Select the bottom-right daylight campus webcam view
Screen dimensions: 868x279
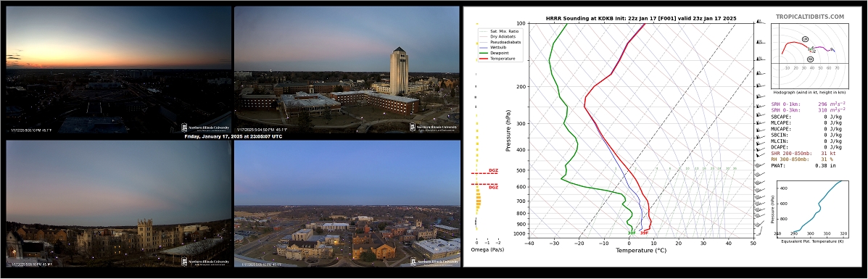(347, 203)
